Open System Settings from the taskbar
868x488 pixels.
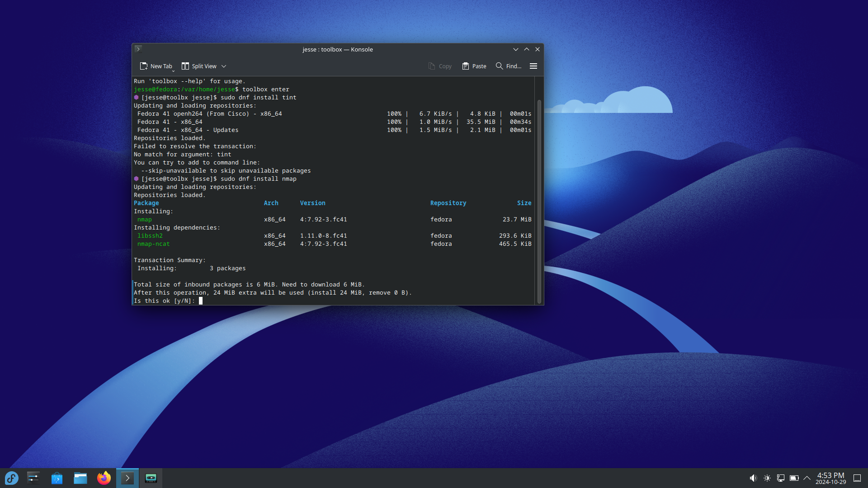coord(33,478)
